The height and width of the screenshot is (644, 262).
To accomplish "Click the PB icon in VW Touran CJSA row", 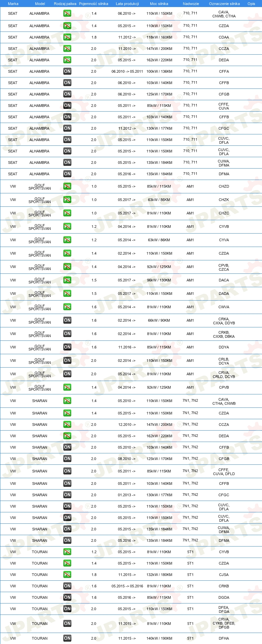I will (67, 575).
